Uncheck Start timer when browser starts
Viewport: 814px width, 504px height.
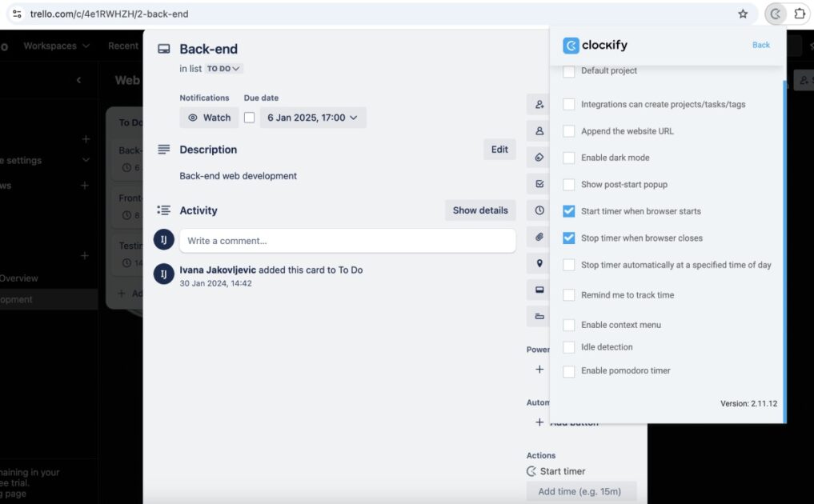point(568,211)
